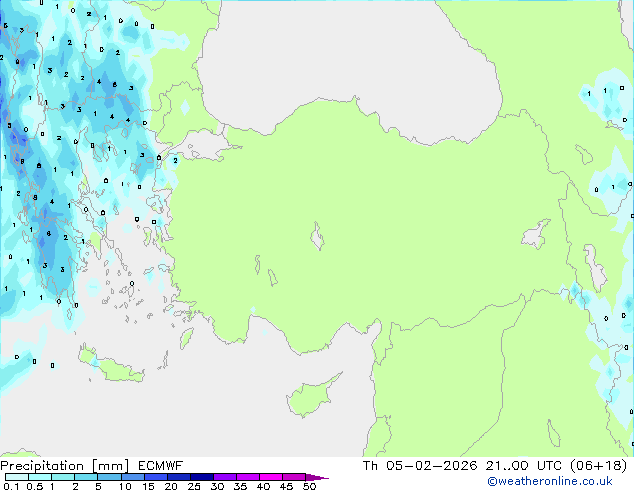Click the weatheronline.co.uk copyright link

[564, 482]
